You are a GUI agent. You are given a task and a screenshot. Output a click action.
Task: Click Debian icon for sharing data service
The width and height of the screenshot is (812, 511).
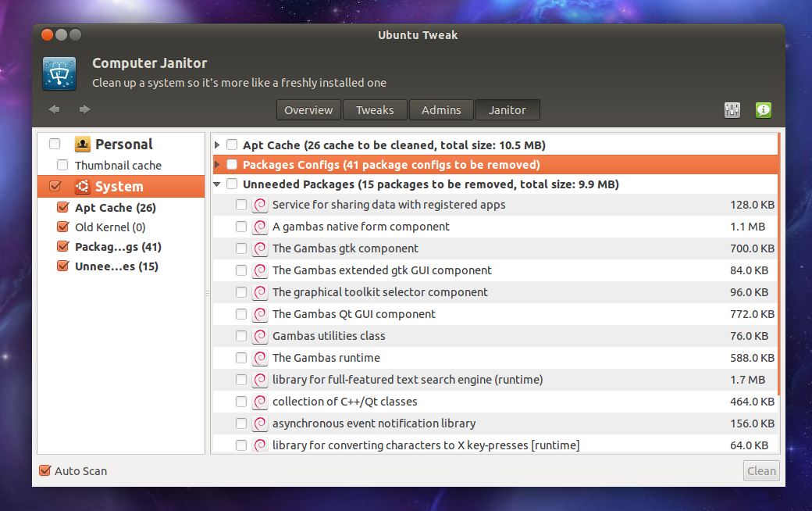(259, 205)
